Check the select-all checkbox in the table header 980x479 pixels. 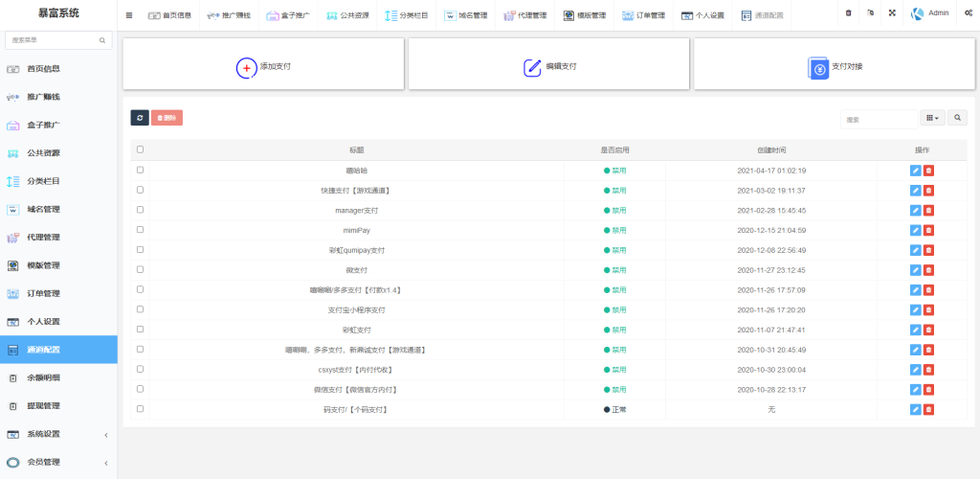tap(141, 149)
